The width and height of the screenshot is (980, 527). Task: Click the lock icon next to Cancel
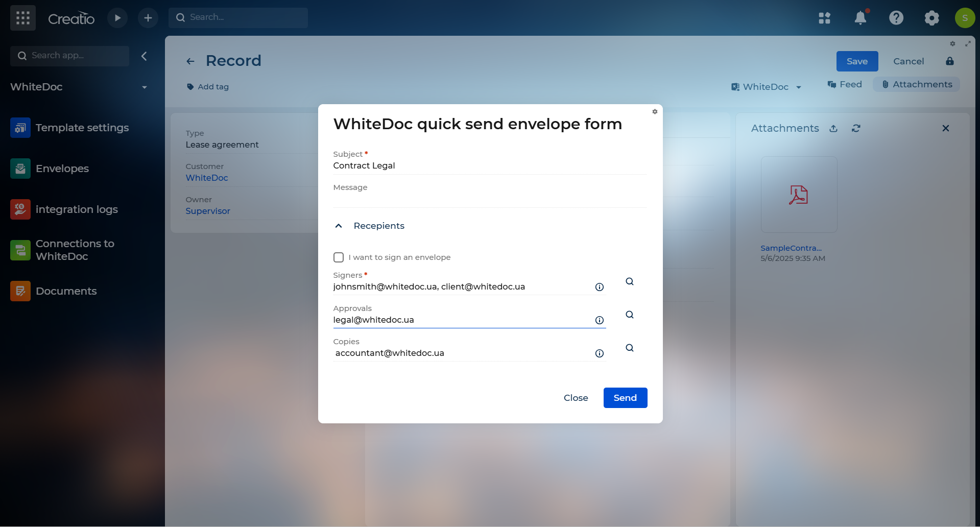(950, 61)
